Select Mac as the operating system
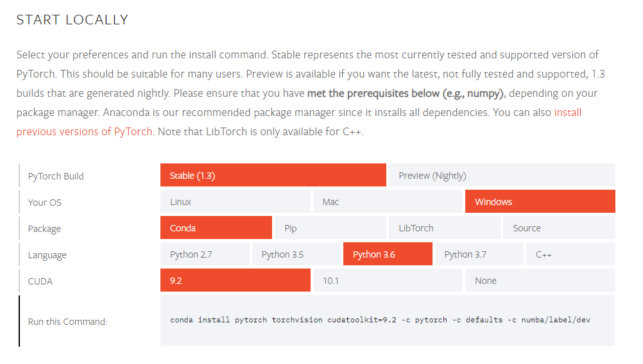The image size is (643, 364). click(388, 201)
